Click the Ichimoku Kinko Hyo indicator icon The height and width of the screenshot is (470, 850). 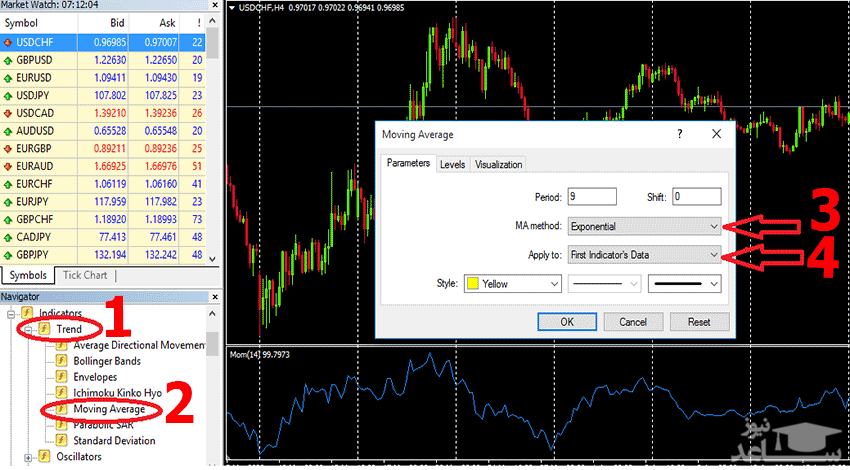62,393
